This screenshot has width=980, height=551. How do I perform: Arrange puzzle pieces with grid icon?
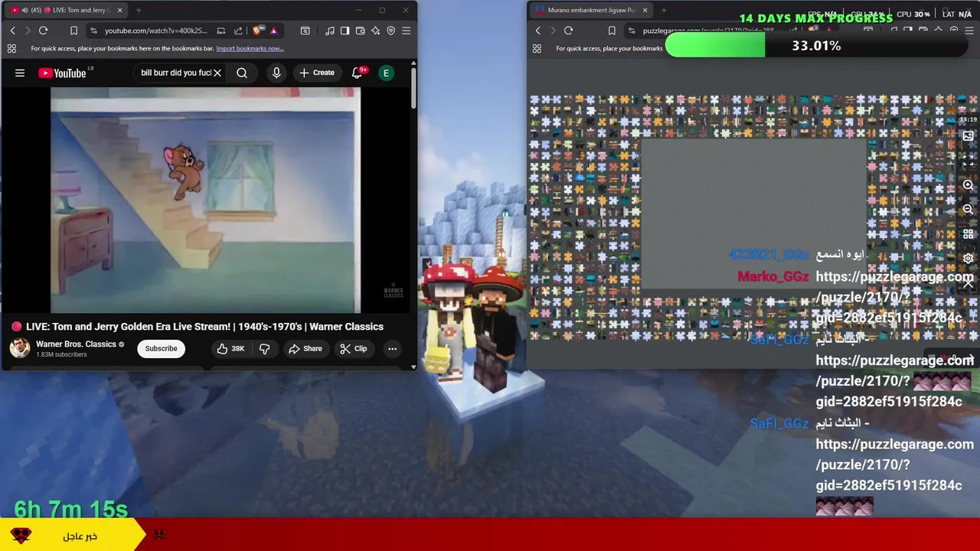[968, 234]
